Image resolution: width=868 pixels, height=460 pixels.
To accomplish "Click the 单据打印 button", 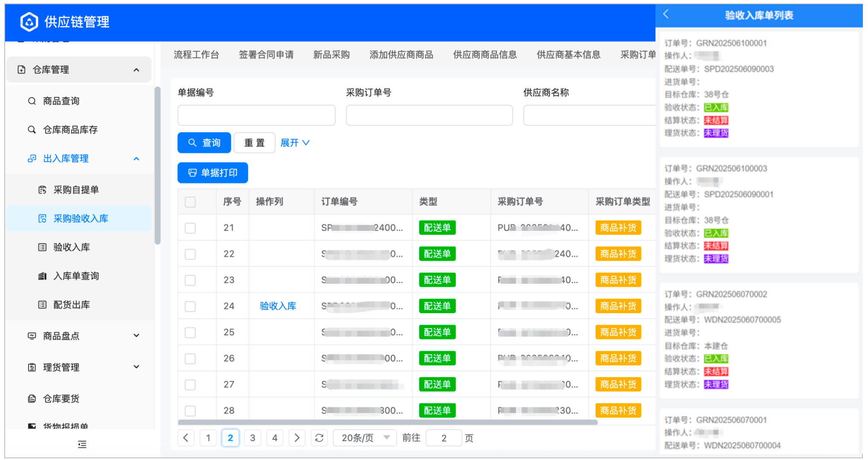I will pos(213,173).
